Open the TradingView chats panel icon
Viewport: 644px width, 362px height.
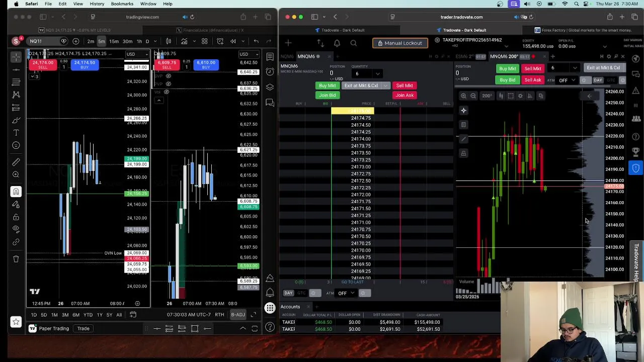(270, 103)
